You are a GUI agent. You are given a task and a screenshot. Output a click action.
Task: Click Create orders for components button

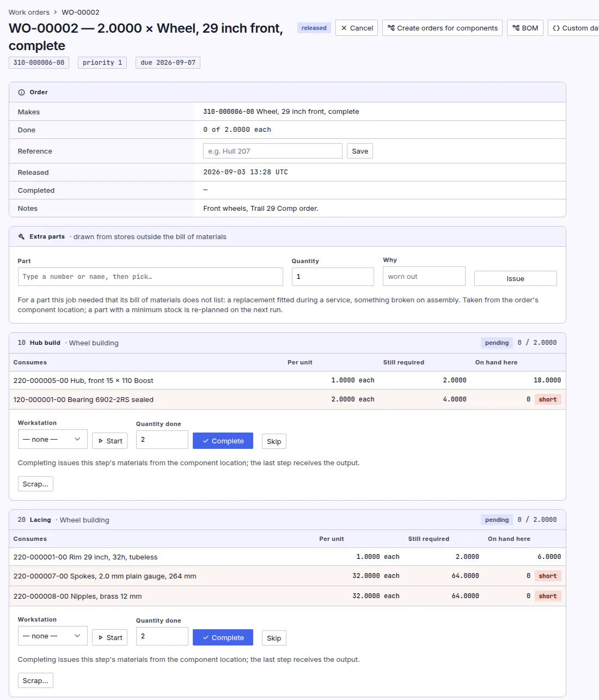442,28
